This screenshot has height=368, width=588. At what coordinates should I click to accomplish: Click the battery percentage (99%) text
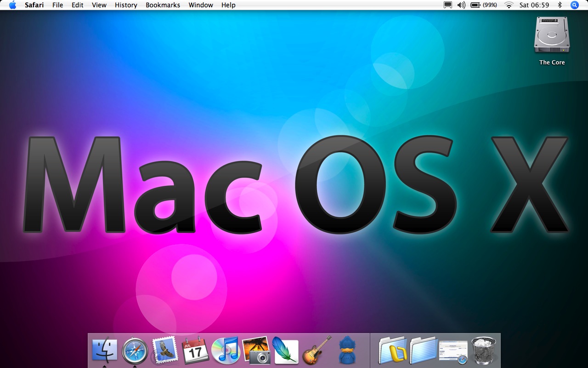point(490,5)
